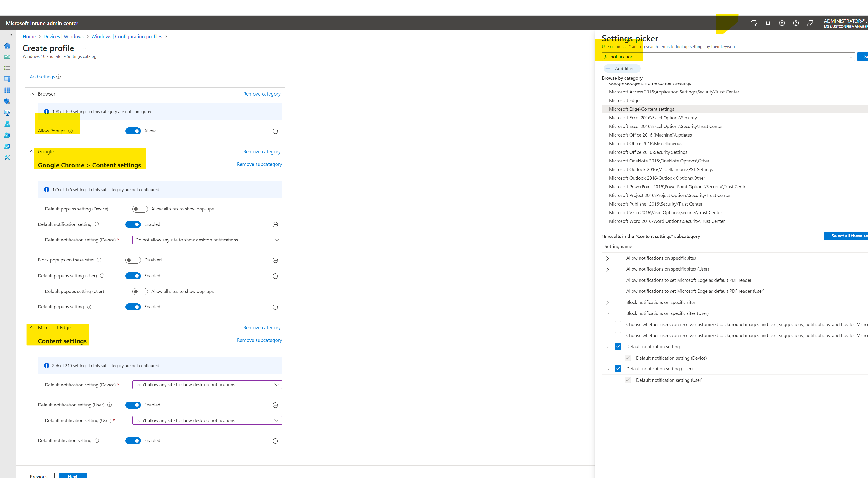868x478 pixels.
Task: Open the Endpoint security shield icon
Action: (x=7, y=101)
